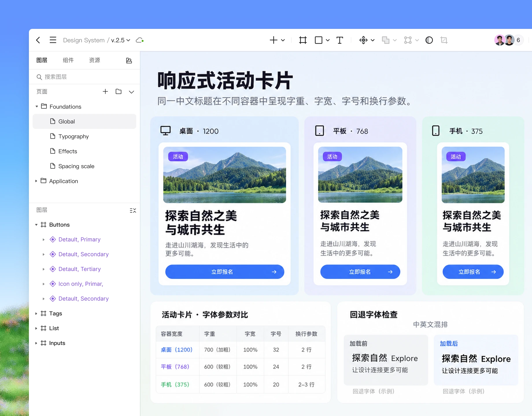Click the 回退字体检查 heading
Screen dimensions: 532x416
[x=374, y=315]
